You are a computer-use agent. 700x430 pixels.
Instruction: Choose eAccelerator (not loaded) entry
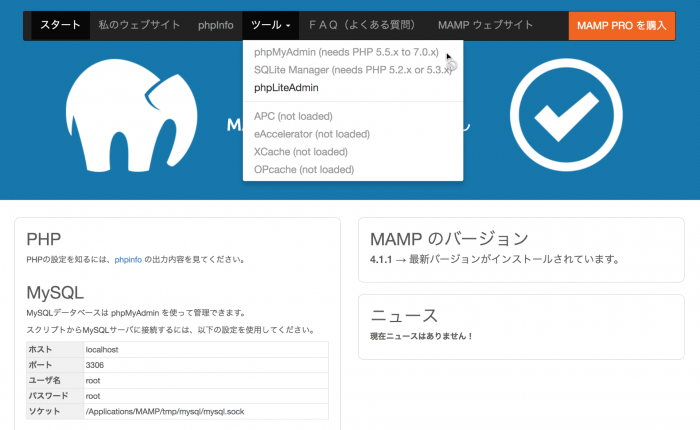[x=312, y=134]
